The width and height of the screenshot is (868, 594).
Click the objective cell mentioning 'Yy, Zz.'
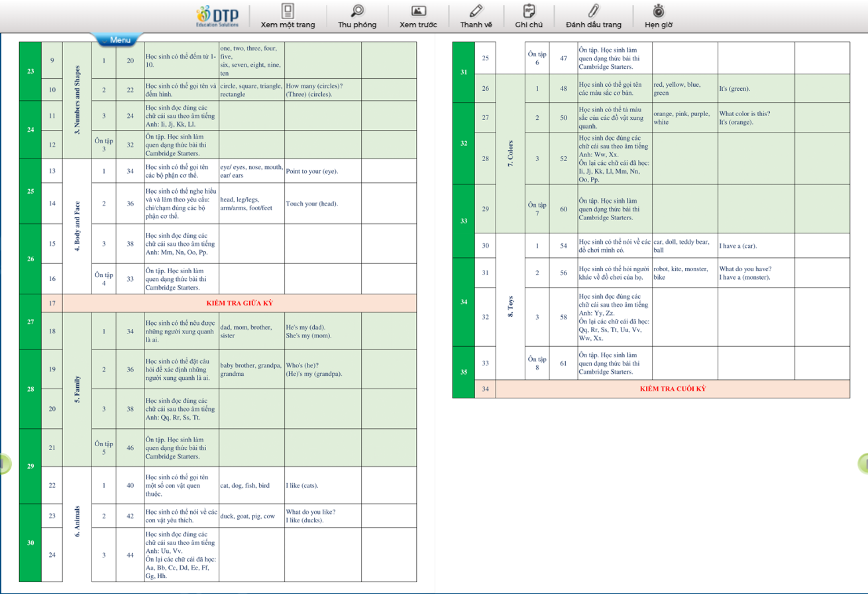pos(614,317)
